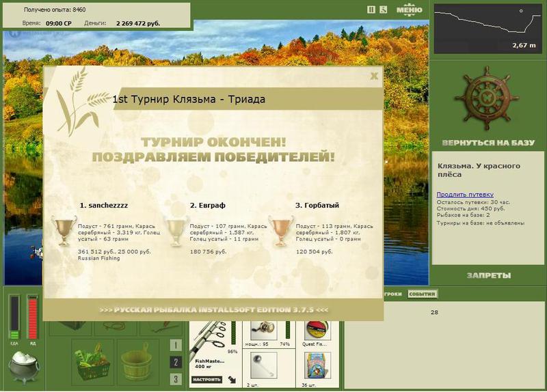Click the ship's wheel icon
Screen dimensions: 547x392
point(487,98)
